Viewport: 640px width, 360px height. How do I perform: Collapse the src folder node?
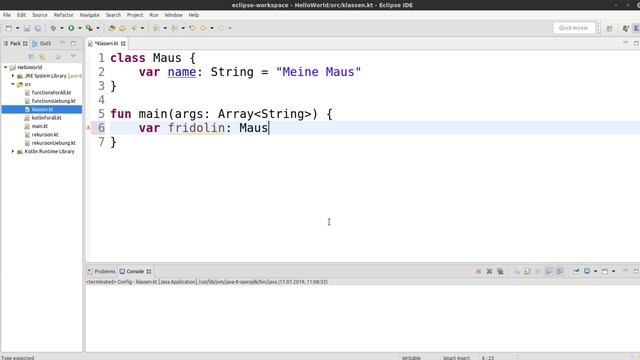(13, 84)
